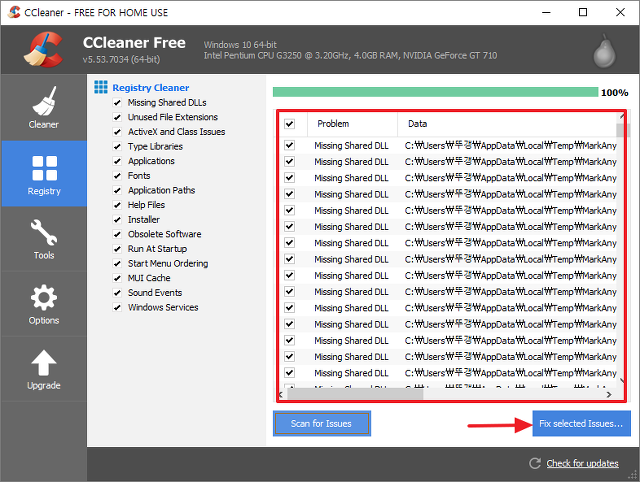The height and width of the screenshot is (482, 640).
Task: Toggle Application Paths checkbox
Action: click(x=117, y=190)
